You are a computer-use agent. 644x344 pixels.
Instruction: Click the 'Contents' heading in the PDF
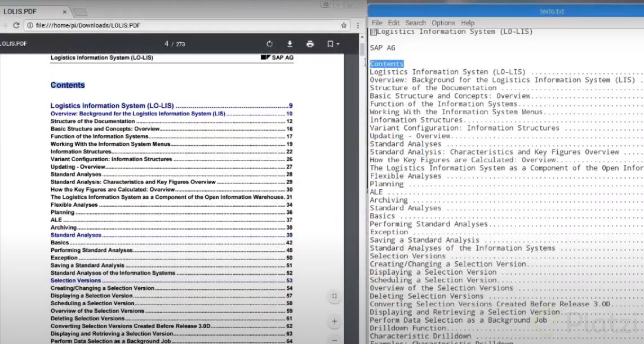[x=68, y=86]
